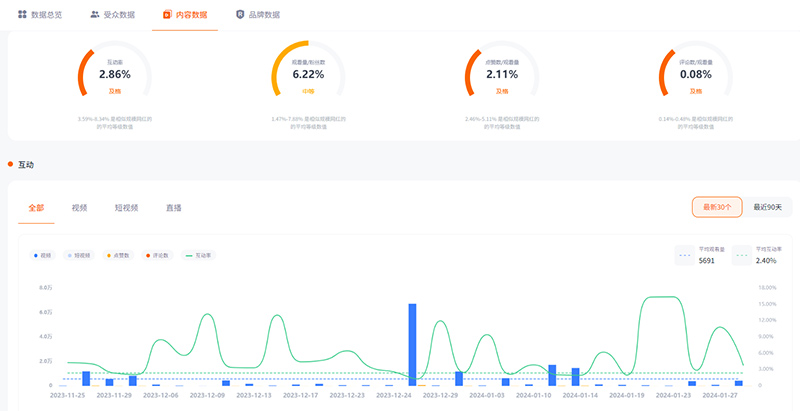Toggle the 互动率 line legend

click(x=200, y=255)
